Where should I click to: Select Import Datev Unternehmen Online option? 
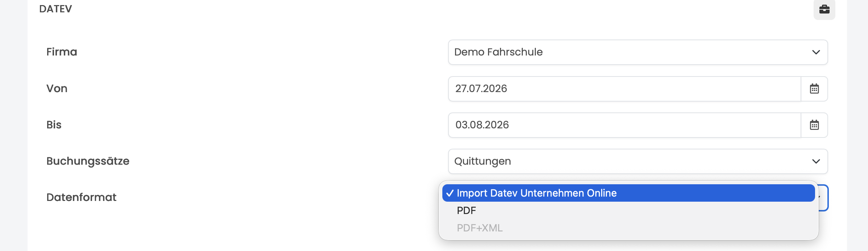[x=628, y=193]
